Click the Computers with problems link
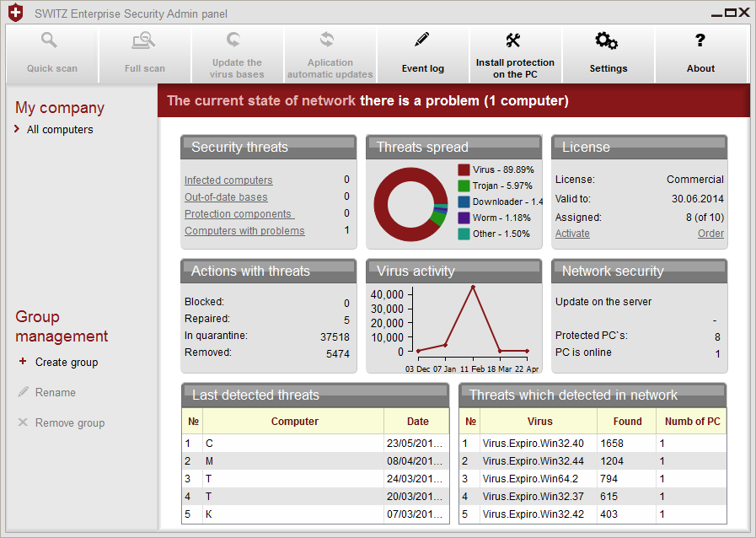756x538 pixels. 244,231
